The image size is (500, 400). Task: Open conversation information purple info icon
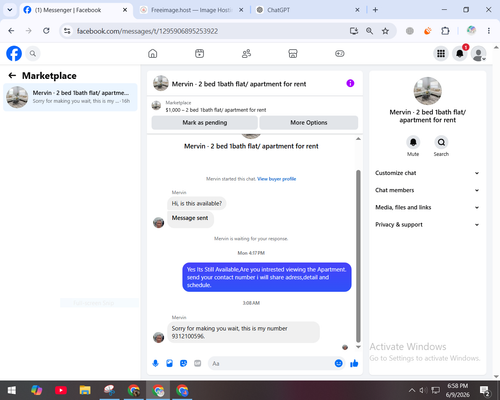click(350, 83)
